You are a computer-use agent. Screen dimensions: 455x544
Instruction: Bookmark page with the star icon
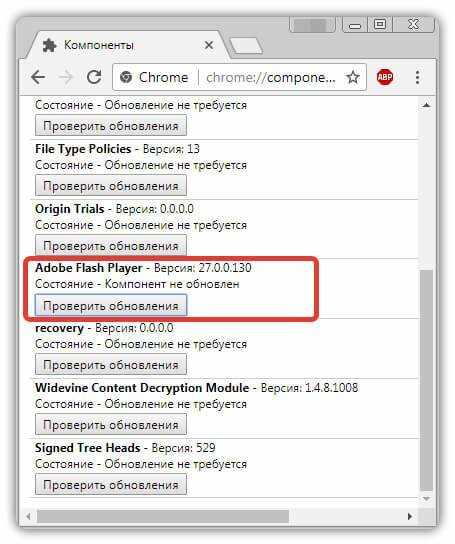point(353,77)
